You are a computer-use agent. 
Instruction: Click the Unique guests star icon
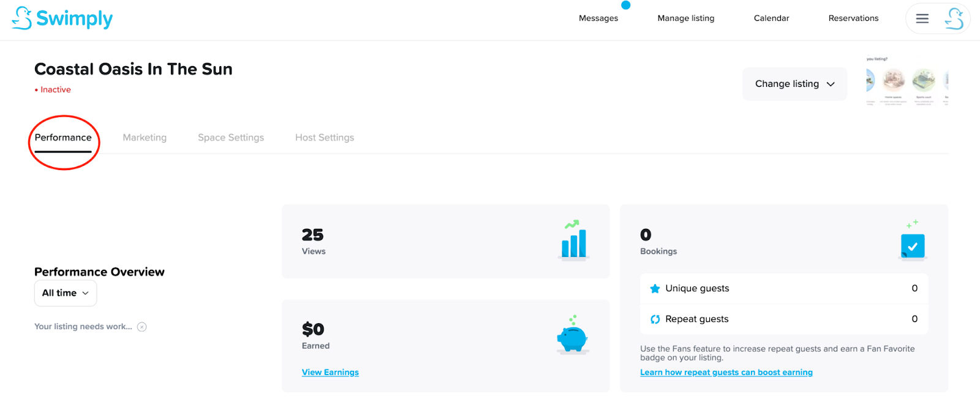pyautogui.click(x=655, y=289)
